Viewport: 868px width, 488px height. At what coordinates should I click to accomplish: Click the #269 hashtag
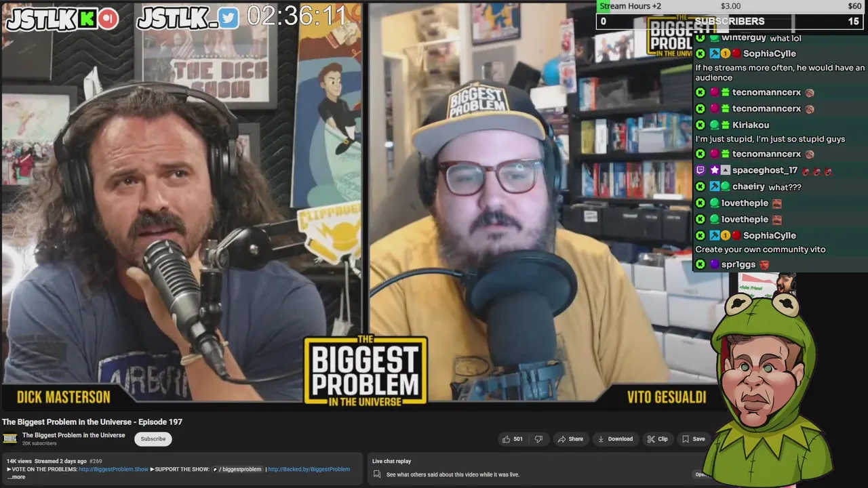[x=96, y=461]
